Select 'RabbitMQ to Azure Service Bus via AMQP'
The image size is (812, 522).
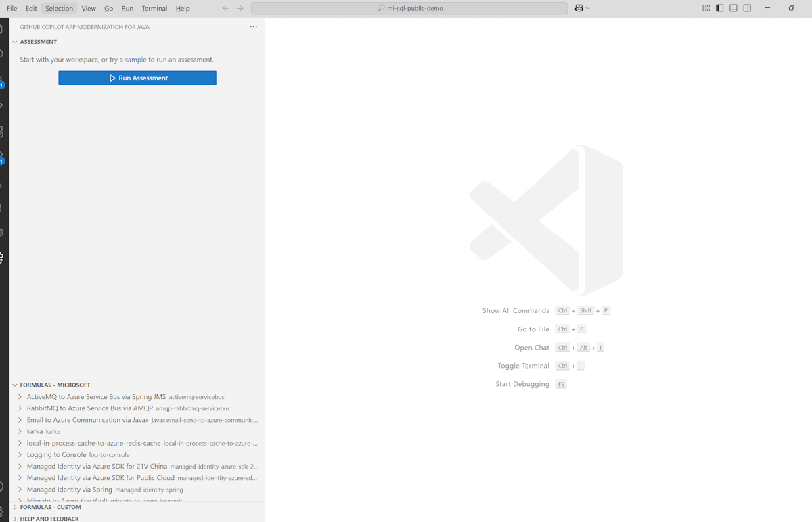tap(90, 408)
